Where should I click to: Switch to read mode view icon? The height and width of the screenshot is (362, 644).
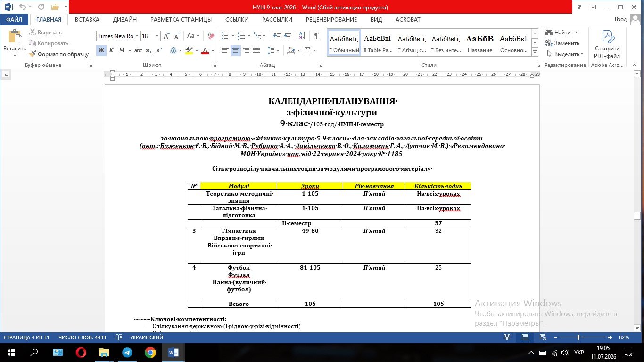click(x=507, y=337)
